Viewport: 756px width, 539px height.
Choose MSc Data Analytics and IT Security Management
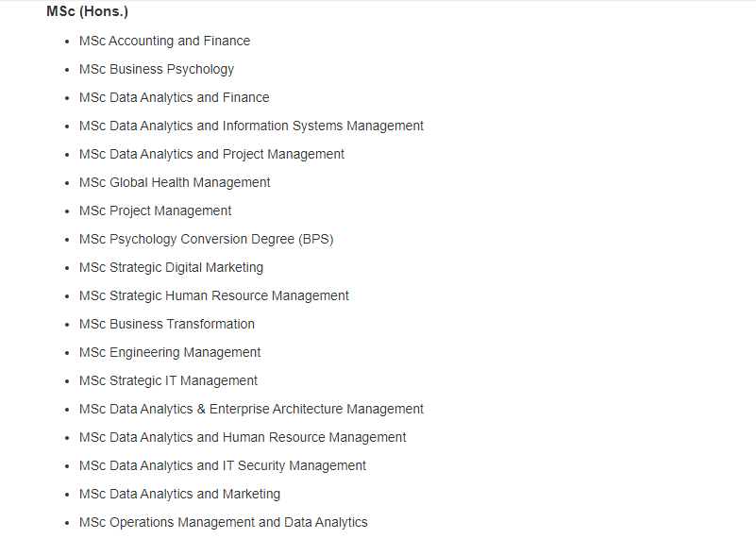point(223,466)
